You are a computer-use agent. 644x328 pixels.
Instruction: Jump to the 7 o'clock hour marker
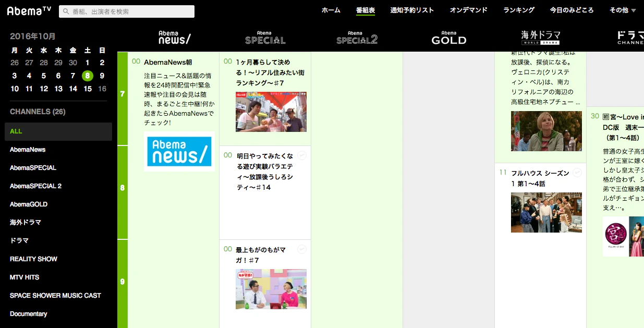(123, 94)
